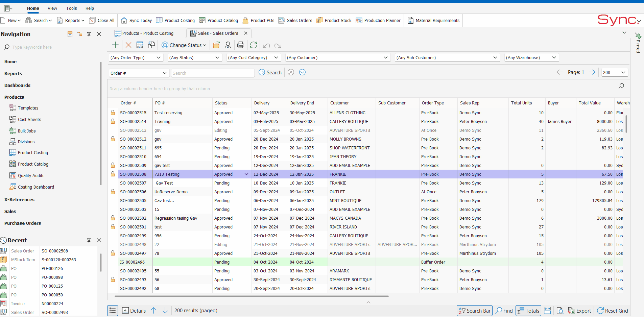Open print preview icon in bottom bar
Screen dimensions: 644x317
pyautogui.click(x=560, y=311)
